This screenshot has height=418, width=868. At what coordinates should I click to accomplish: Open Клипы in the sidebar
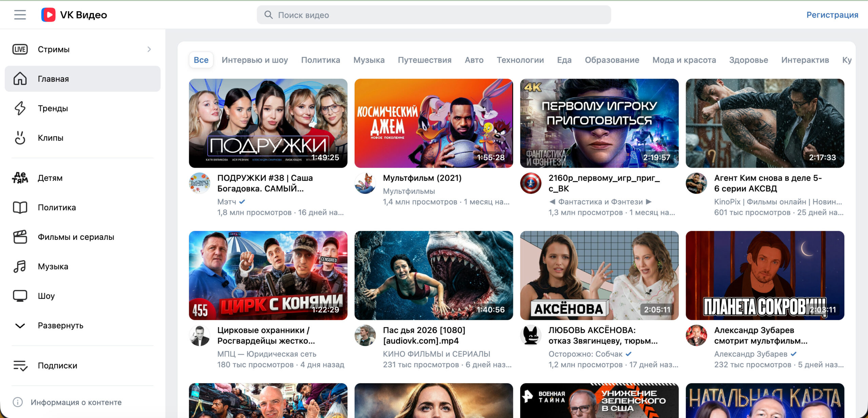pos(83,138)
